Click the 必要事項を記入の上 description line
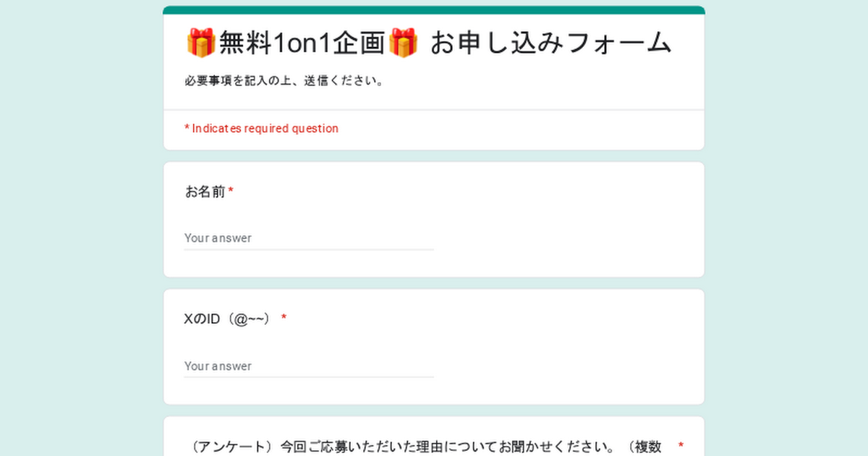868x456 pixels. (284, 81)
